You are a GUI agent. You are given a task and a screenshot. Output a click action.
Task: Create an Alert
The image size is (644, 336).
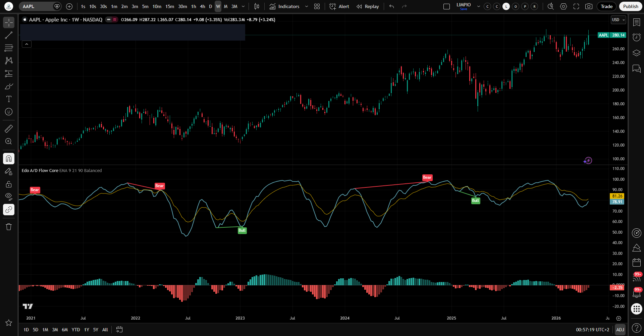339,6
